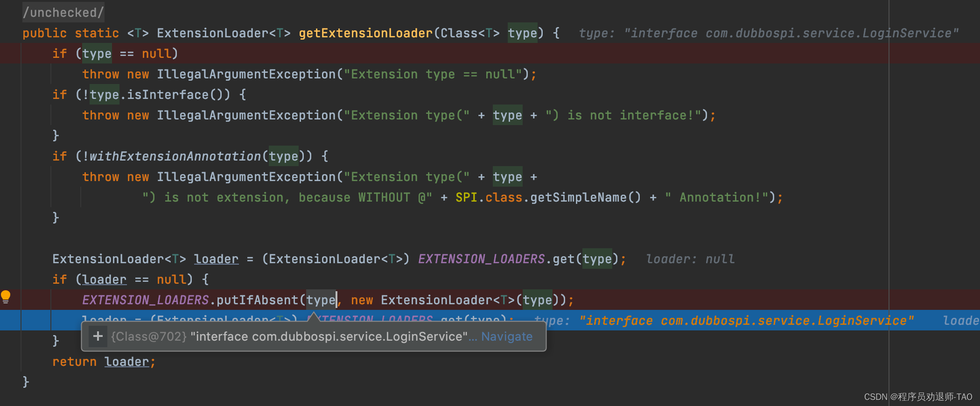
Task: Click "is not interface!" string literal
Action: pos(623,115)
